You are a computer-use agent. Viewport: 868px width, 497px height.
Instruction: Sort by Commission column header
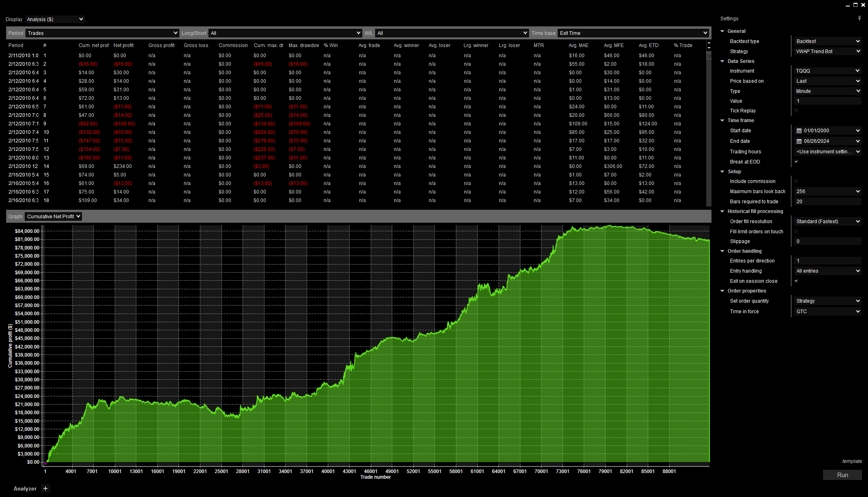click(233, 45)
